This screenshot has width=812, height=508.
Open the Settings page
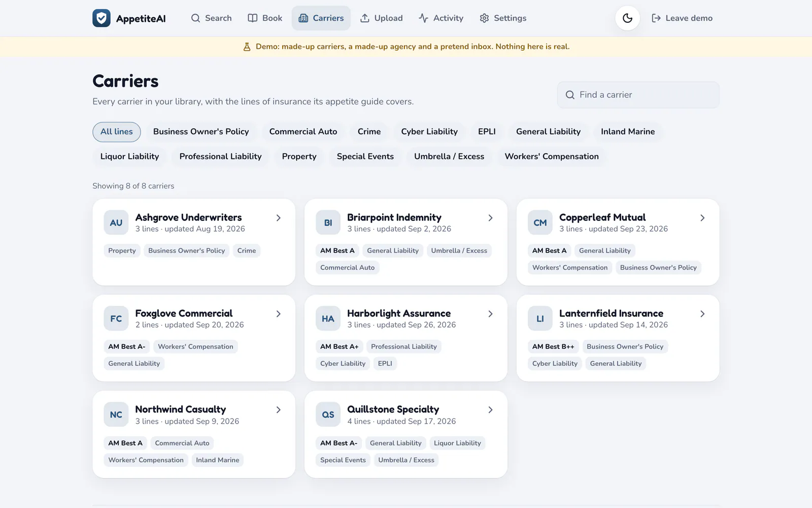pos(503,18)
